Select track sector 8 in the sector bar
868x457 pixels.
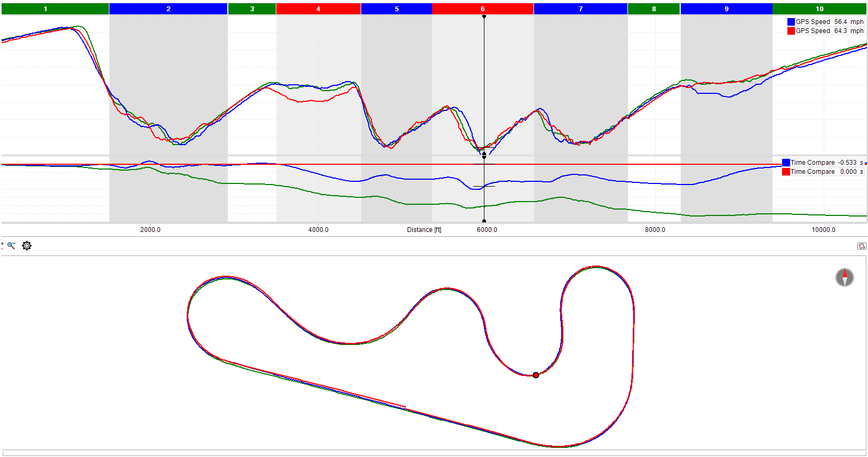654,9
